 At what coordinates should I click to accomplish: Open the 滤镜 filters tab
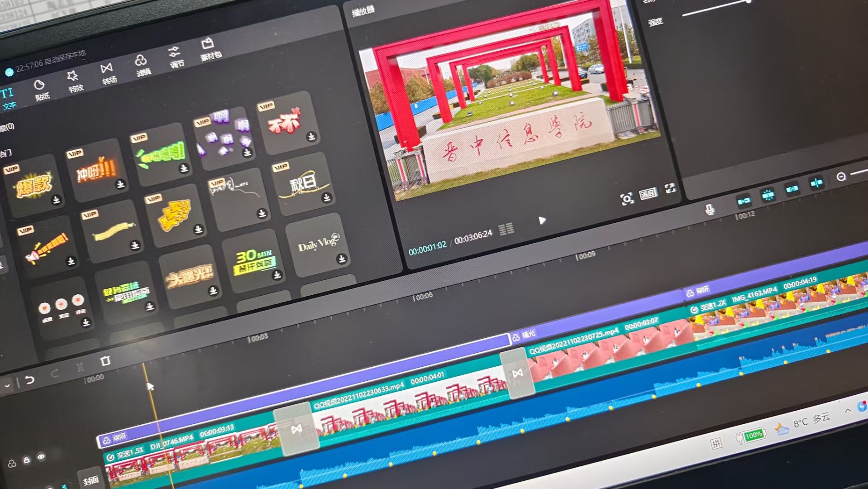tap(142, 65)
